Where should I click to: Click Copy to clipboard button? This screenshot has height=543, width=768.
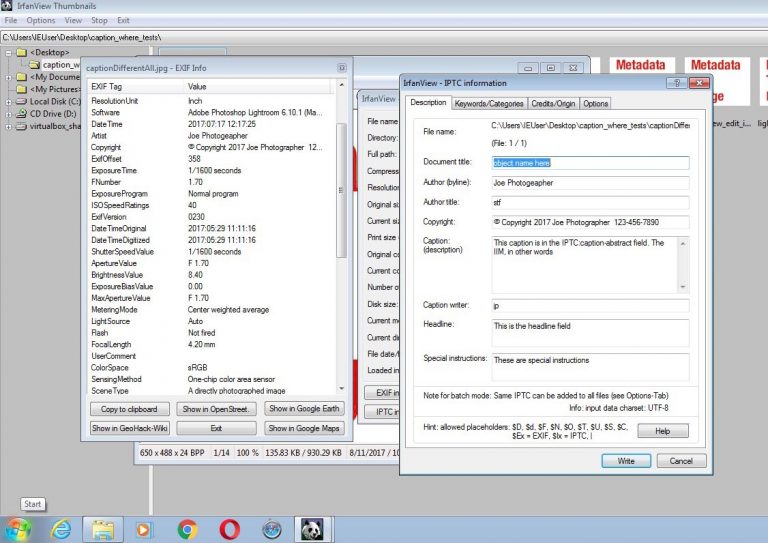129,409
